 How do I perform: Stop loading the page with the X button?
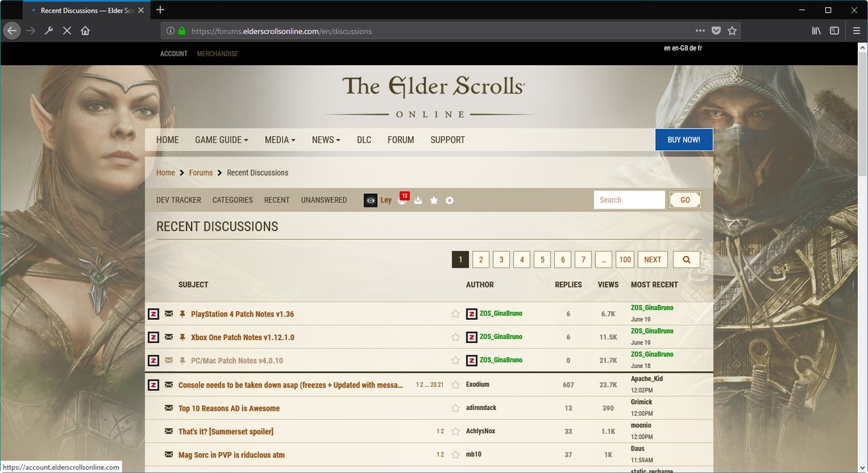click(x=67, y=30)
